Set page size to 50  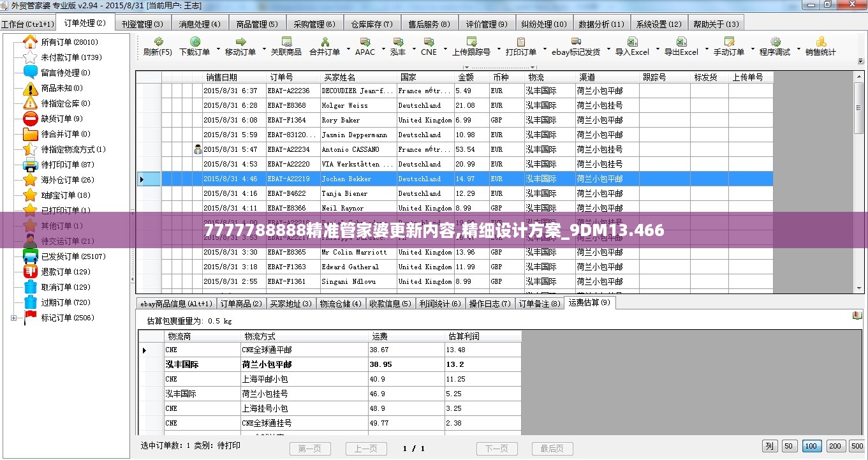pyautogui.click(x=790, y=446)
